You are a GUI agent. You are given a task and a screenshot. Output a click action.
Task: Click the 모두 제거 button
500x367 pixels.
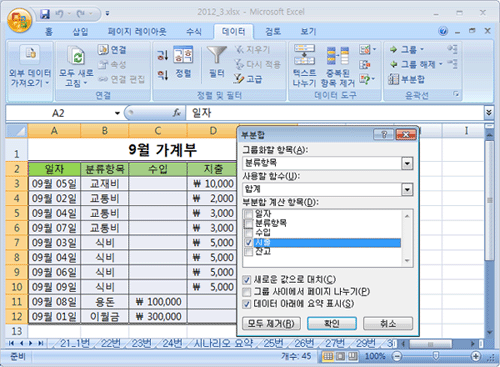pos(271,323)
